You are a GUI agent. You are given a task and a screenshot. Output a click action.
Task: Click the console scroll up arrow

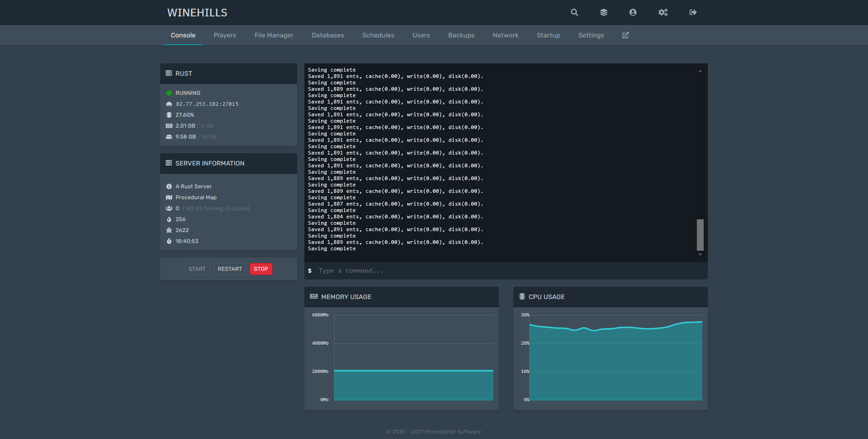(x=700, y=71)
